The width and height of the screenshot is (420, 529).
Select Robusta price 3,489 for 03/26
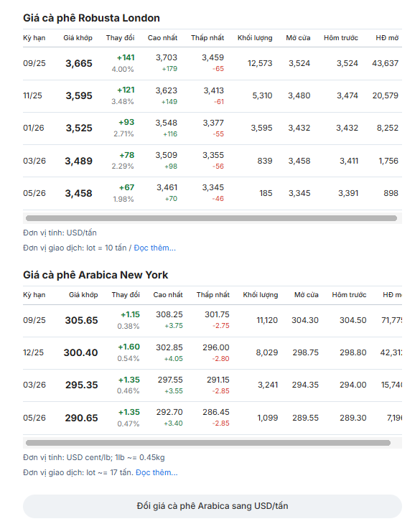click(78, 161)
